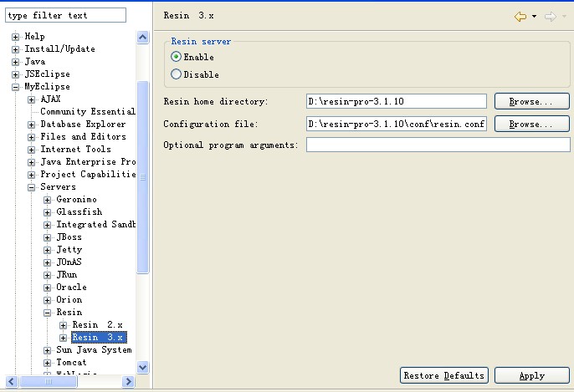Click the horizontal scroll left arrow
574x392 pixels.
point(12,382)
